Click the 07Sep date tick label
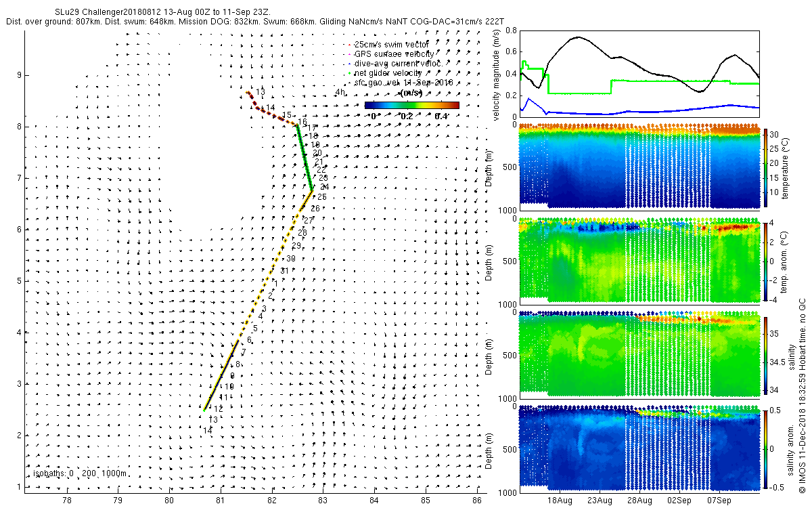The height and width of the screenshot is (508, 812). 719,501
